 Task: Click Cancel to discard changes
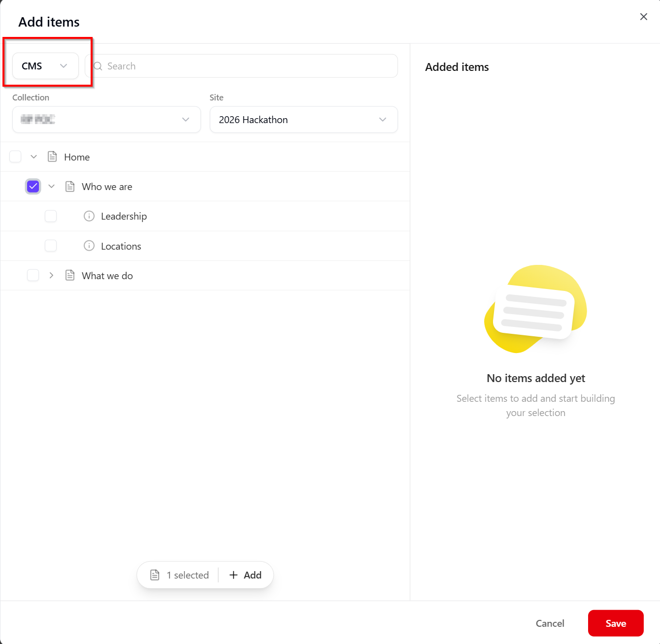click(x=550, y=623)
